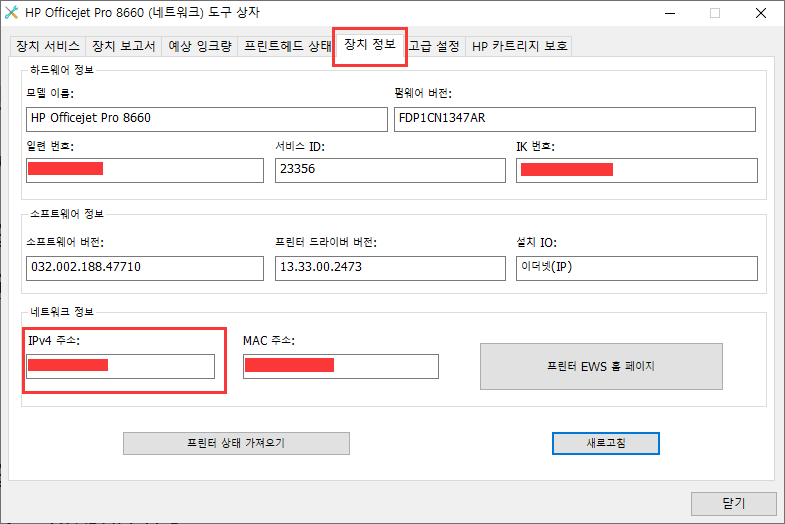Click the IPv4 주소 field
Image resolution: width=785 pixels, height=524 pixels.
click(x=120, y=366)
